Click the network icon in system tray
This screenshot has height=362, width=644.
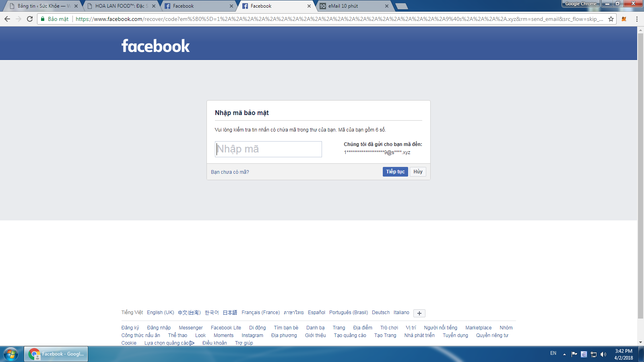point(593,354)
